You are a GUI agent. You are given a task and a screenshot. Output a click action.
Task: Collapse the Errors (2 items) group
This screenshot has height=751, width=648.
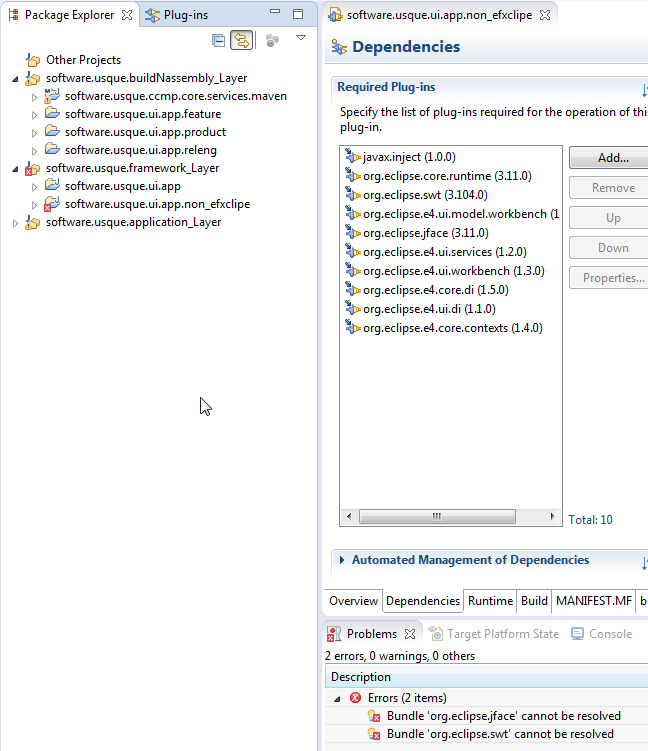pos(338,699)
